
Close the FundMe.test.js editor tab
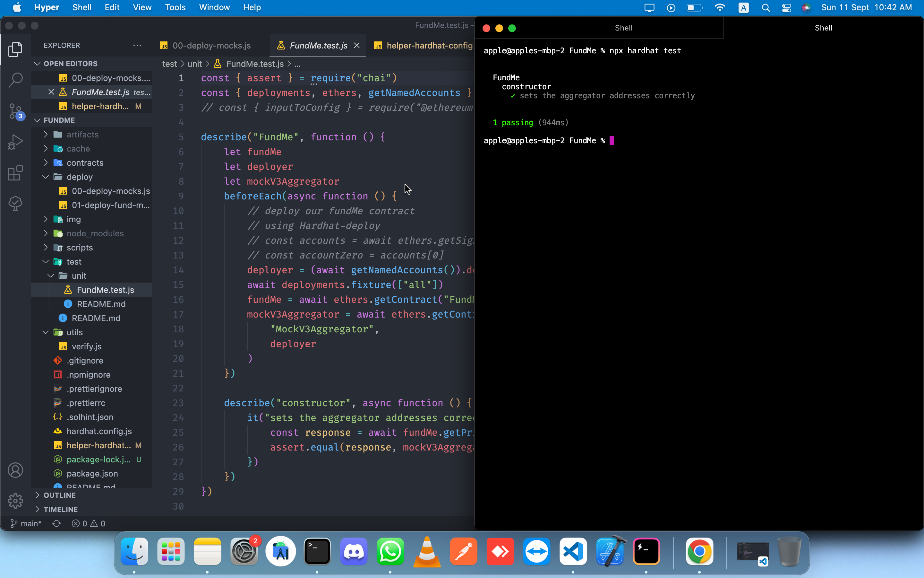pos(357,45)
